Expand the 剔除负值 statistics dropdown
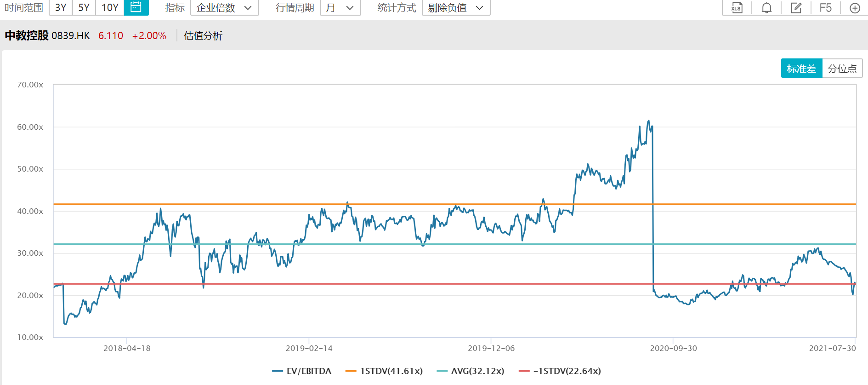This screenshot has width=868, height=385. point(456,8)
